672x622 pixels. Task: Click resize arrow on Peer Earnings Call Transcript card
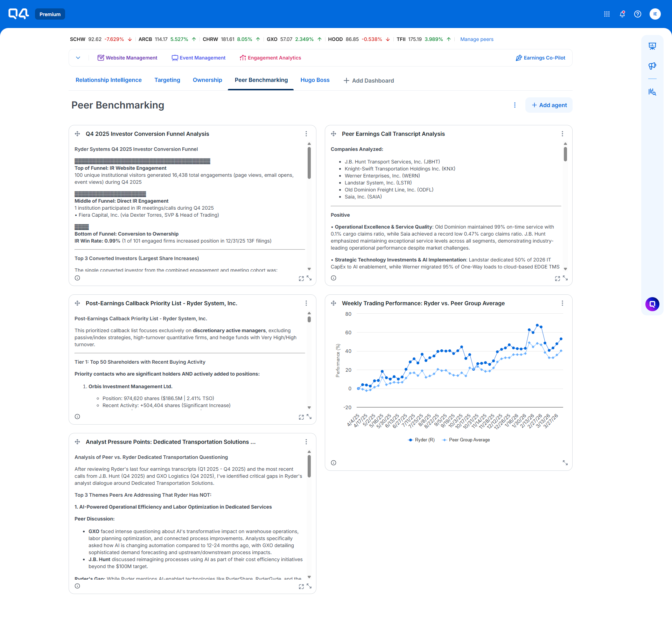tap(565, 278)
